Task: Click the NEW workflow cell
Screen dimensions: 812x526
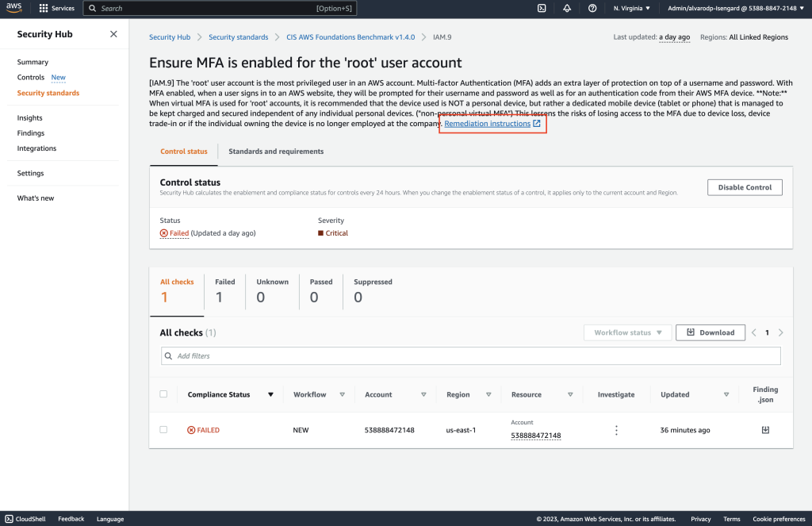Action: coord(301,430)
